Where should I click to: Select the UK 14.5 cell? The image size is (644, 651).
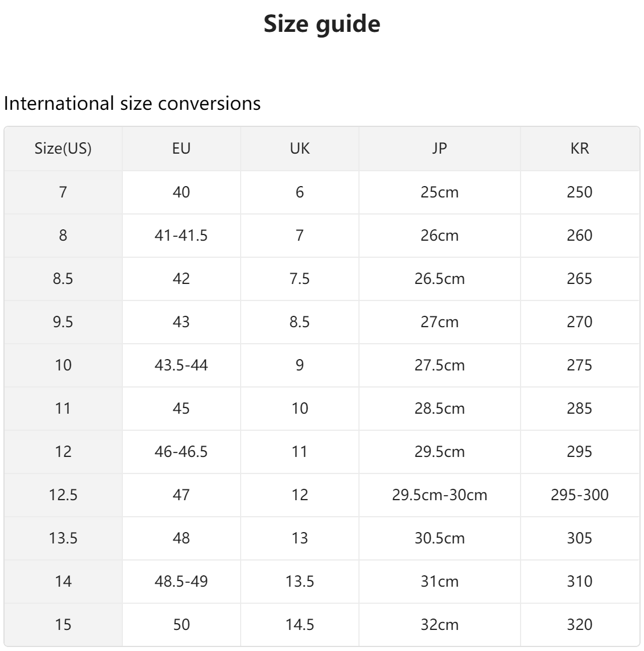pos(300,624)
